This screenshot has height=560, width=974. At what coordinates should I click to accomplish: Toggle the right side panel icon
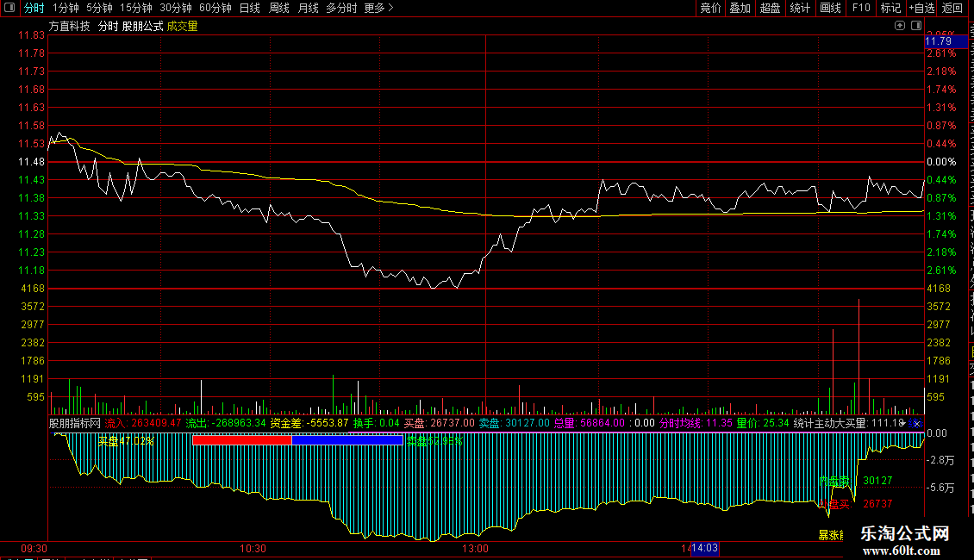click(916, 26)
